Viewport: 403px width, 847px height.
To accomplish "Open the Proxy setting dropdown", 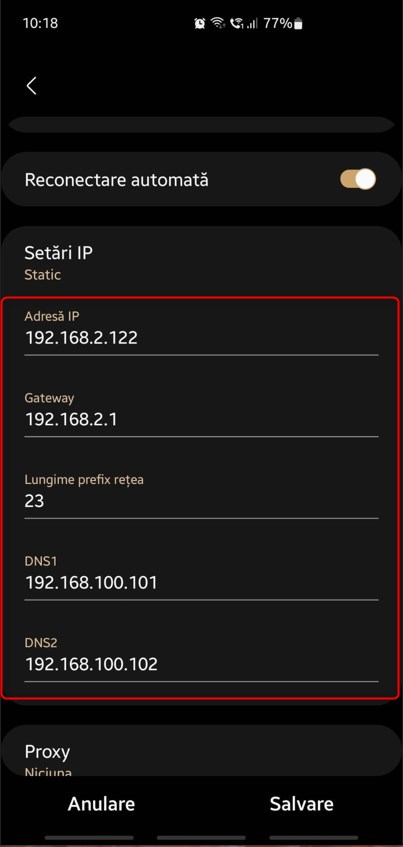I will pyautogui.click(x=201, y=755).
